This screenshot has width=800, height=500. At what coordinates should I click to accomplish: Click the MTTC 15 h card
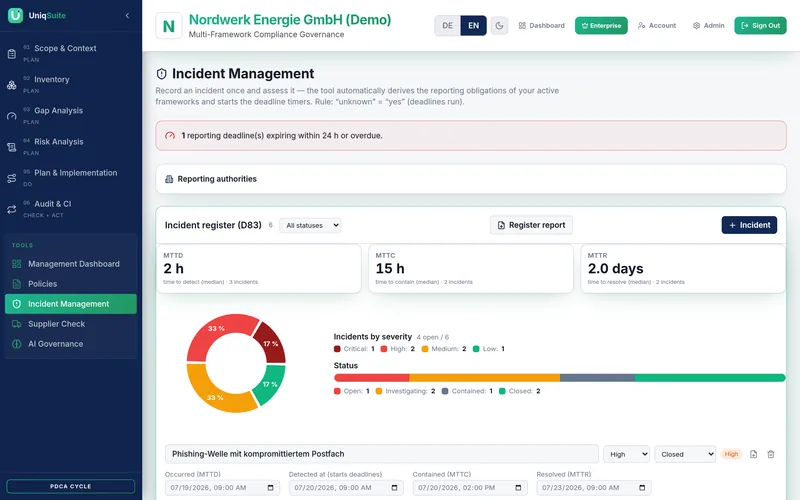(x=470, y=268)
